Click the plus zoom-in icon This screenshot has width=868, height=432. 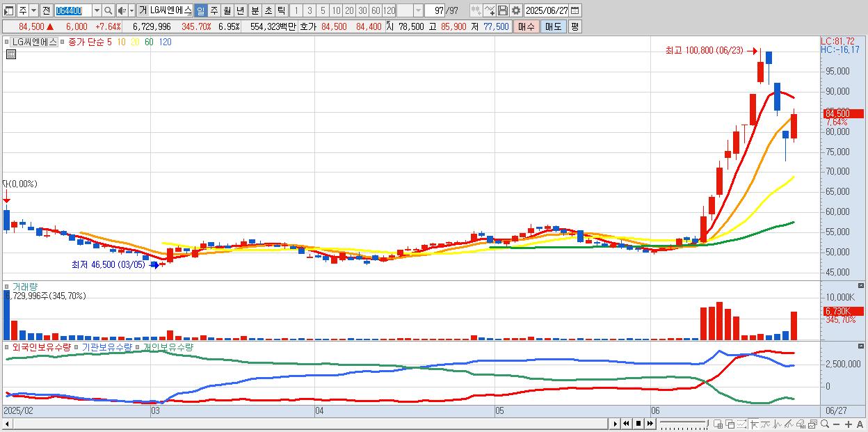(849, 424)
